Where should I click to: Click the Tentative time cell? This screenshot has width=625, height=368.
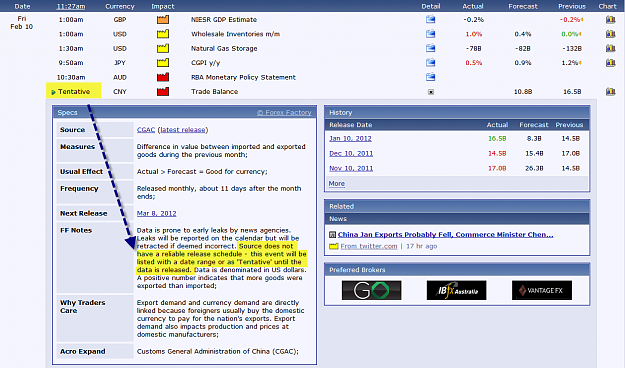click(x=74, y=91)
